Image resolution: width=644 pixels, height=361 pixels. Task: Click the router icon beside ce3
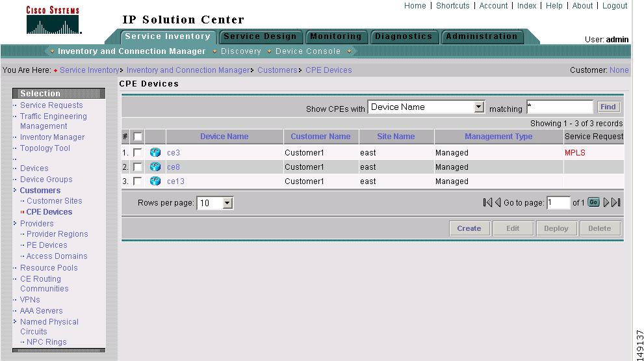(x=155, y=153)
